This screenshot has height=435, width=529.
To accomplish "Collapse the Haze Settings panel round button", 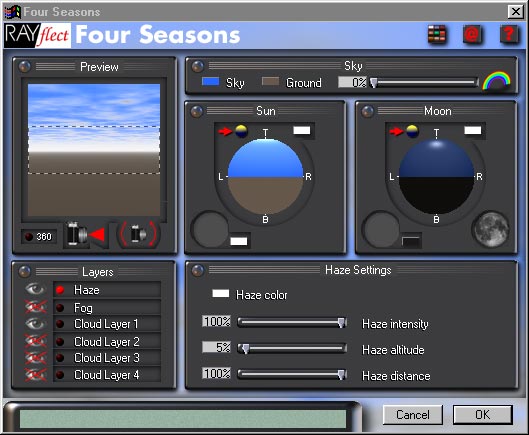I will point(198,270).
